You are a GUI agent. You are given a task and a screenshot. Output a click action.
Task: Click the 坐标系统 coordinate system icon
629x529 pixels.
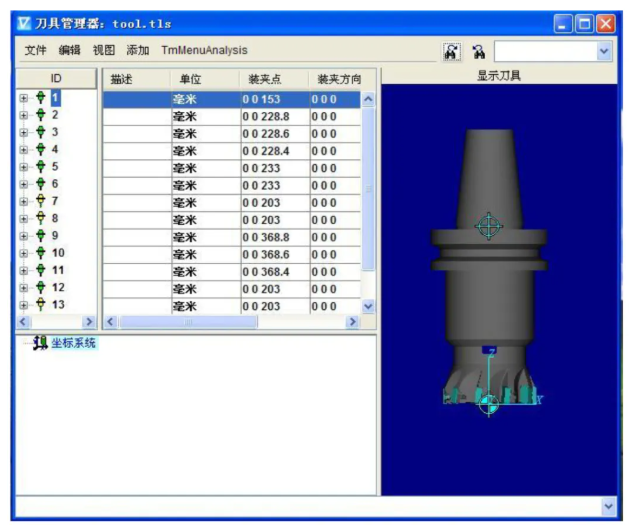coord(40,345)
